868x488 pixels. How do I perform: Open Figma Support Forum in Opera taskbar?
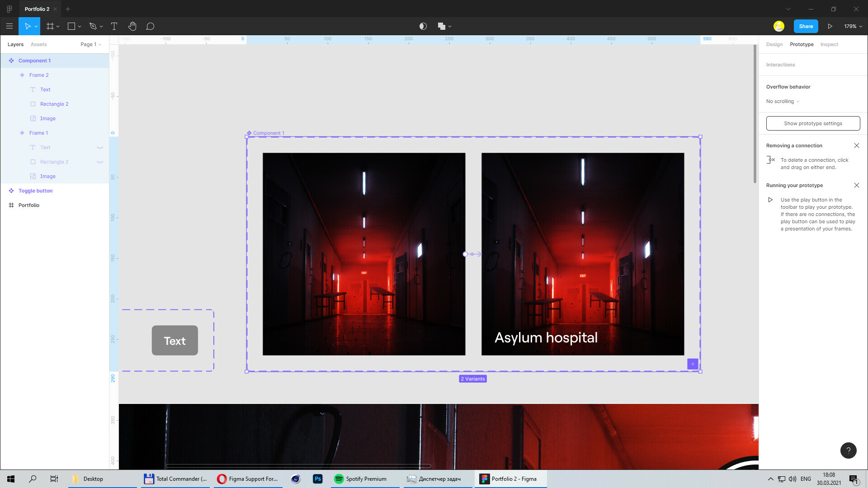coord(248,479)
